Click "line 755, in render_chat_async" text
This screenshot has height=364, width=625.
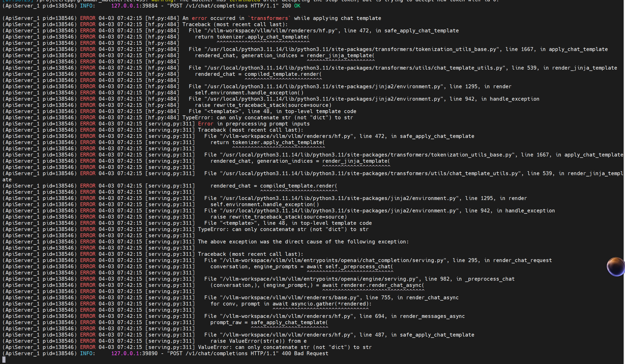point(412,298)
